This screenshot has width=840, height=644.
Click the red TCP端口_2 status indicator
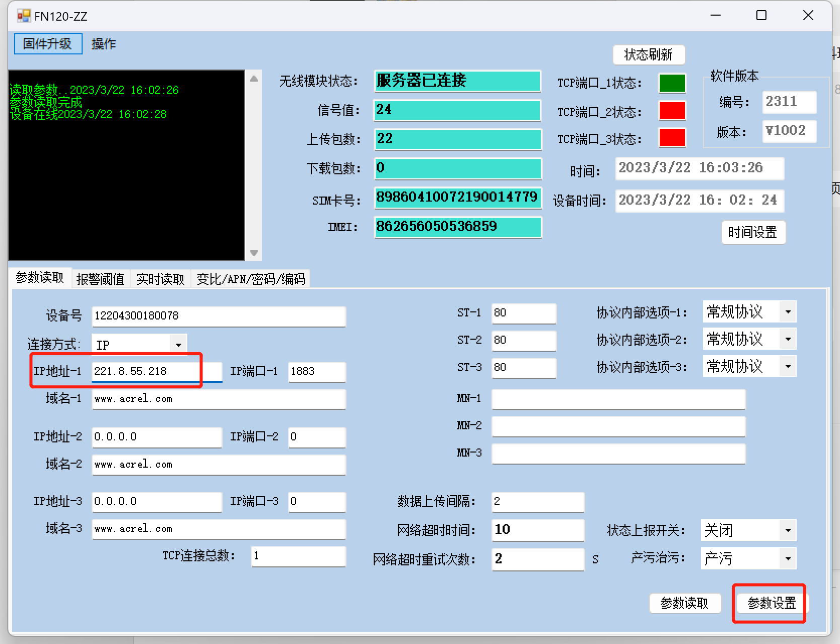(x=672, y=111)
